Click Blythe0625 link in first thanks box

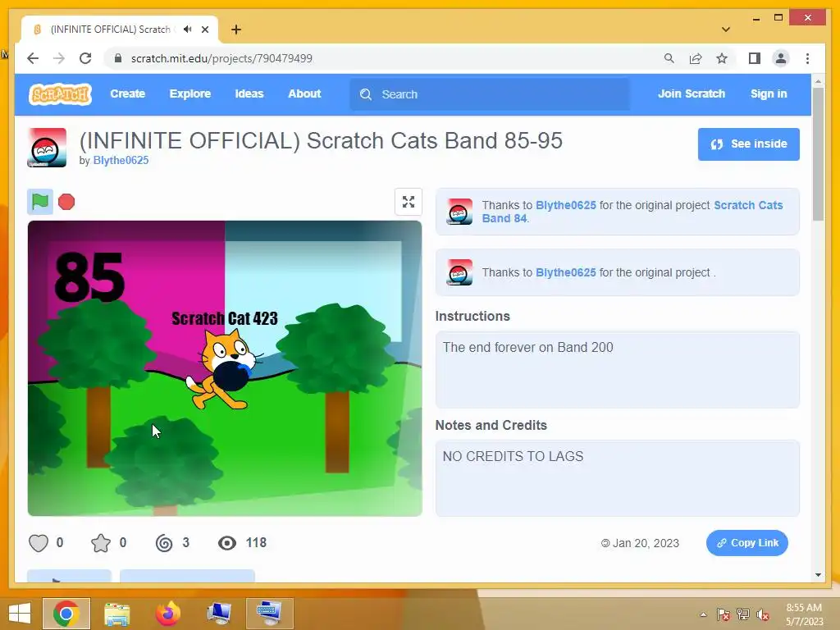[x=566, y=205]
